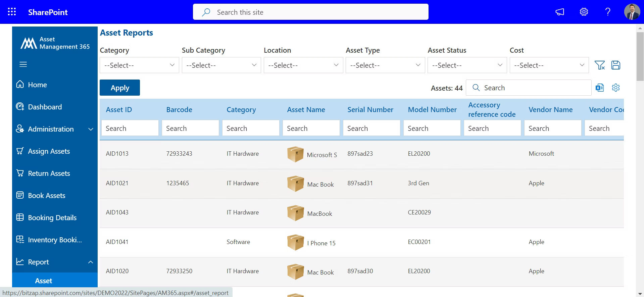Image resolution: width=644 pixels, height=297 pixels.
Task: Go to Dashboard in the sidebar
Action: pos(45,107)
